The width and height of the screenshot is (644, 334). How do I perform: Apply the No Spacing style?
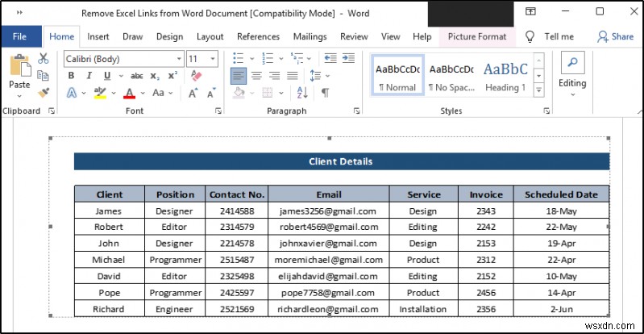(451, 75)
